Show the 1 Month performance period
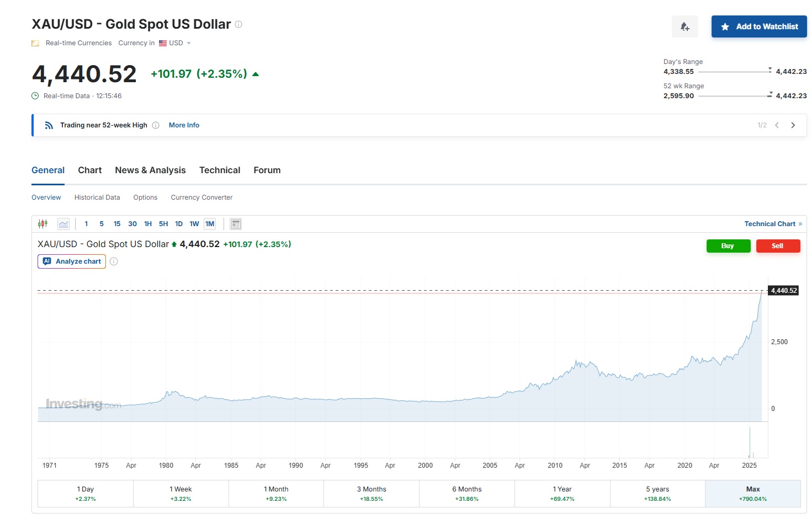Viewport: 812px width, 524px height. click(276, 494)
